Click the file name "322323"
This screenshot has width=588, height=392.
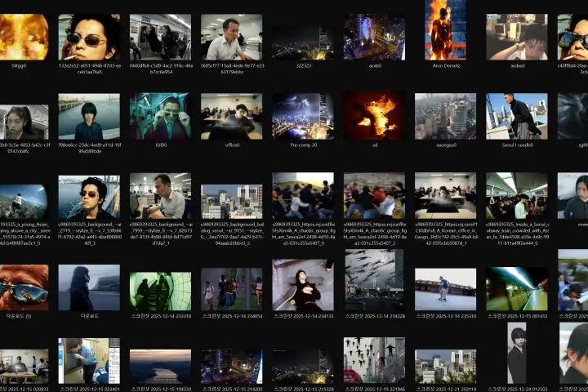(303, 65)
